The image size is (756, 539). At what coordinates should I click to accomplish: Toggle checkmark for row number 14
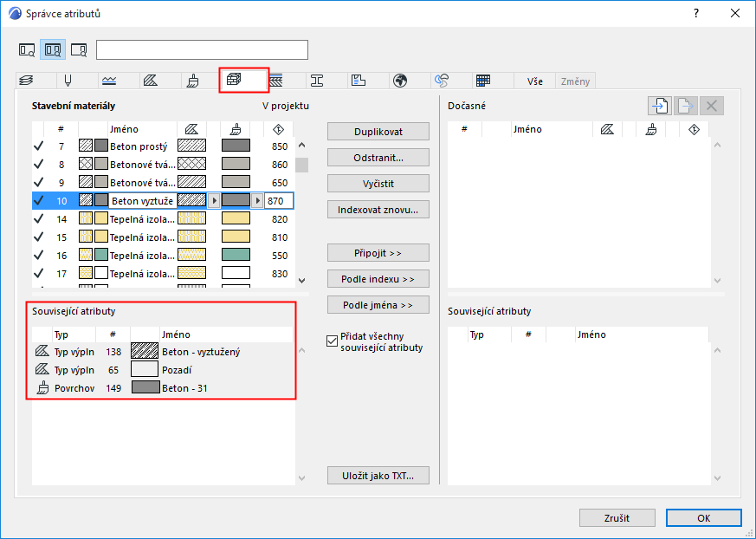point(39,219)
